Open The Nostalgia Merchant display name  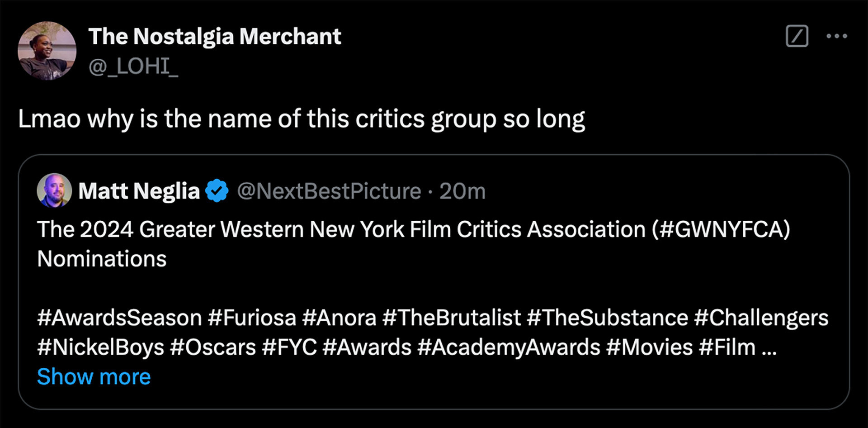(x=215, y=37)
